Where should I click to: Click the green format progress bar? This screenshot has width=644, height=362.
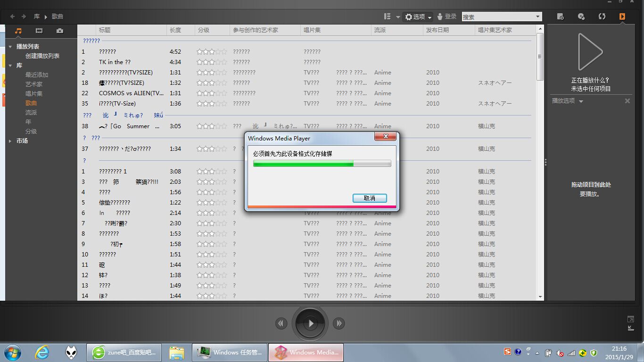tap(322, 164)
